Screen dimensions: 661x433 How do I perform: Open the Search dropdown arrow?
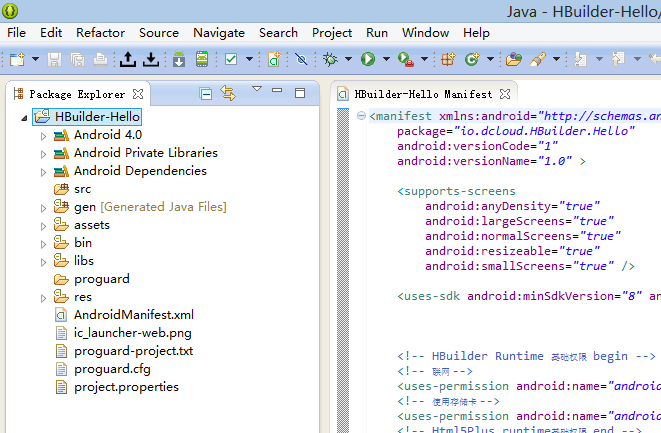click(556, 59)
